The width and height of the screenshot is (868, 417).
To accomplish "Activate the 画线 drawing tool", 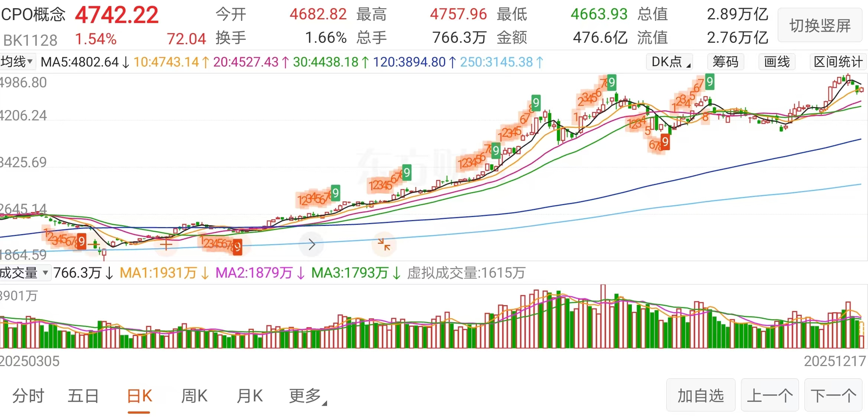I will 777,62.
